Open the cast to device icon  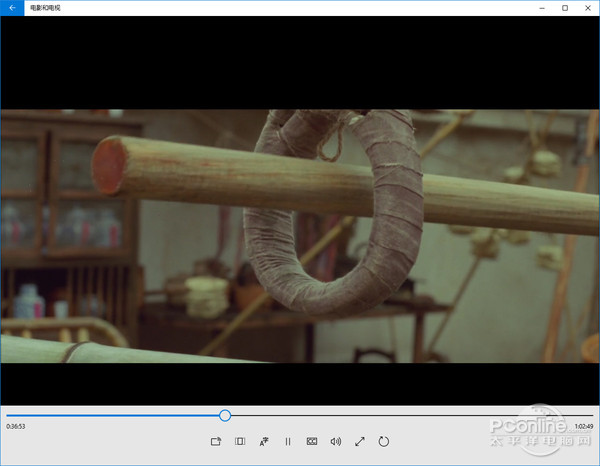pyautogui.click(x=216, y=442)
